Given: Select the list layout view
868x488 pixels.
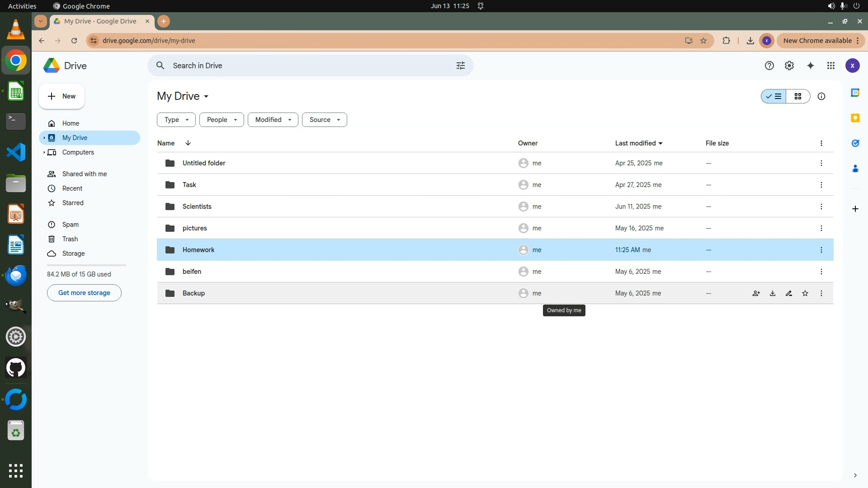Looking at the screenshot, I should pyautogui.click(x=774, y=96).
